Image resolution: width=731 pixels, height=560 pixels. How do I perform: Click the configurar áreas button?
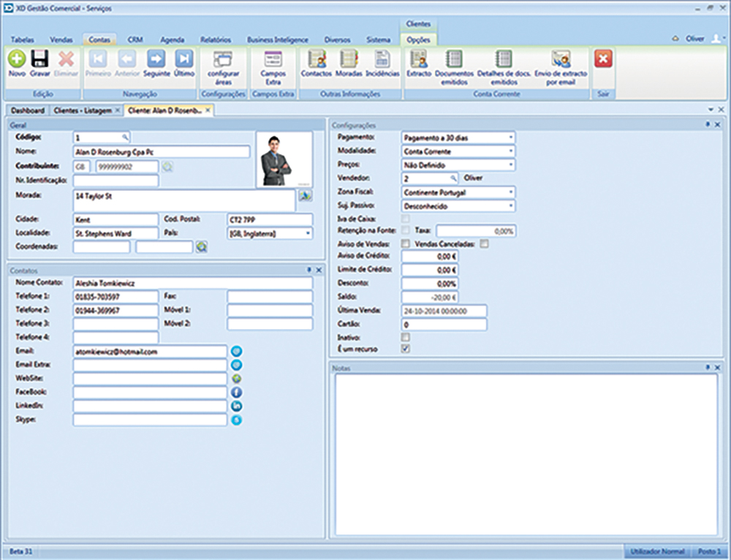223,60
